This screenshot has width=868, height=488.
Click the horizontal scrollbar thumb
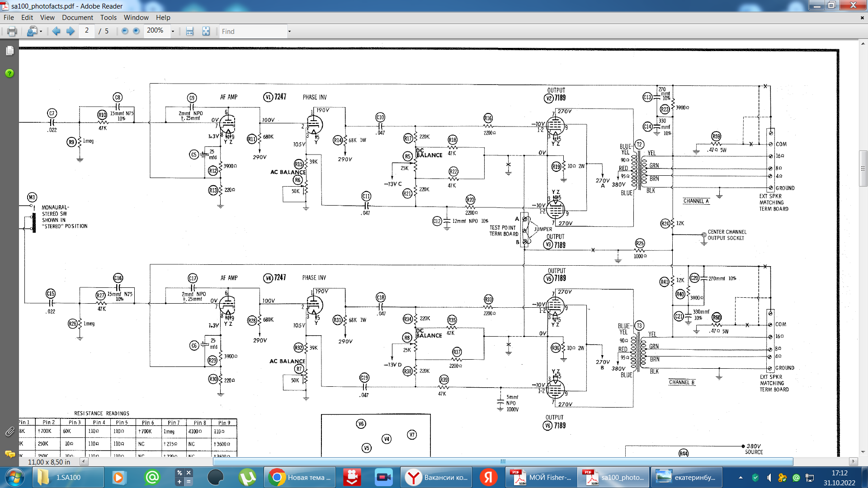(503, 461)
